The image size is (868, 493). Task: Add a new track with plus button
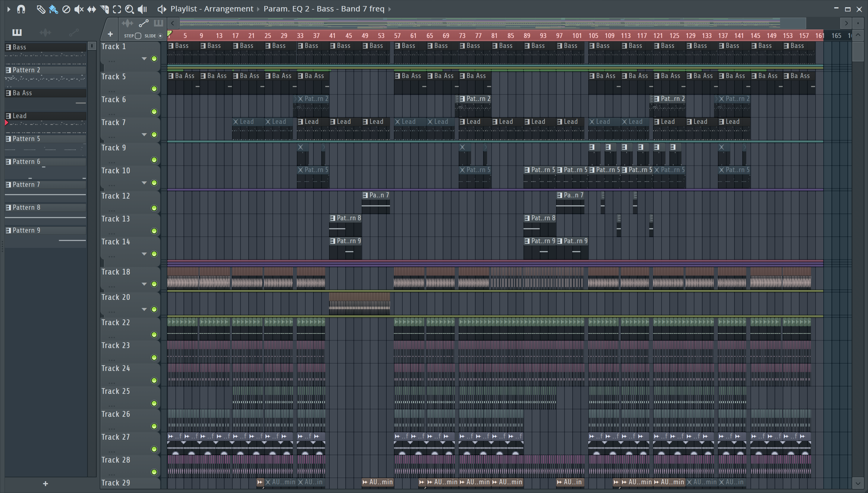110,34
